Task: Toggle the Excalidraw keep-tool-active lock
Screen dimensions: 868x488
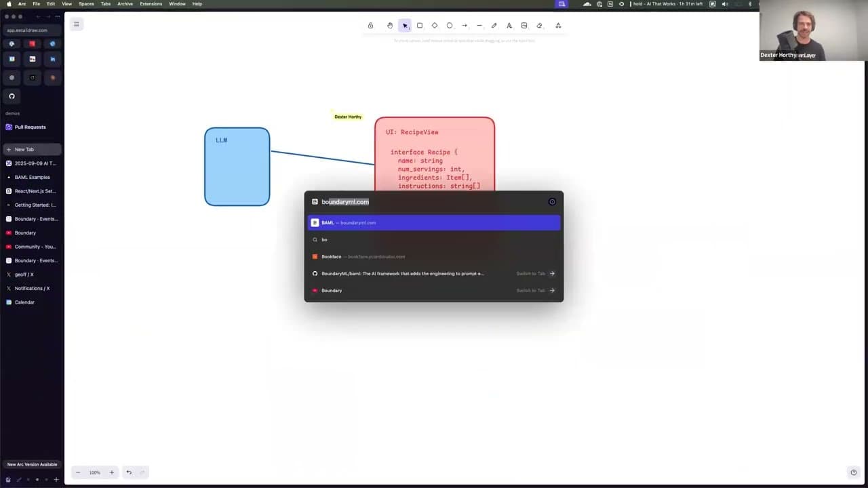Action: point(370,26)
